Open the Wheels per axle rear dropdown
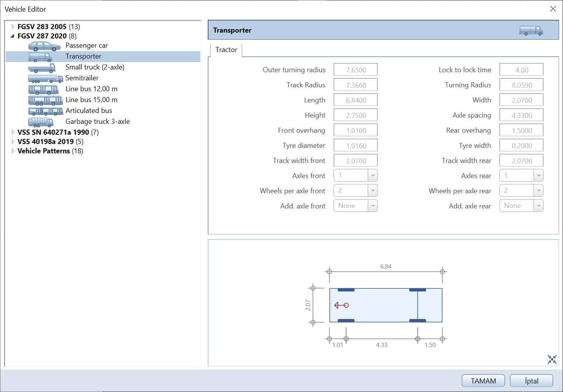Image resolution: width=563 pixels, height=392 pixels. 538,191
